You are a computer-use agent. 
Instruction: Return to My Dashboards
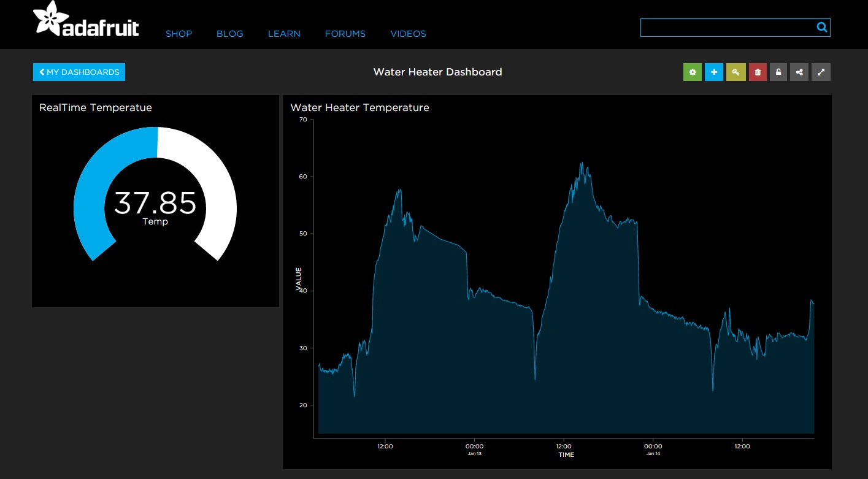79,72
